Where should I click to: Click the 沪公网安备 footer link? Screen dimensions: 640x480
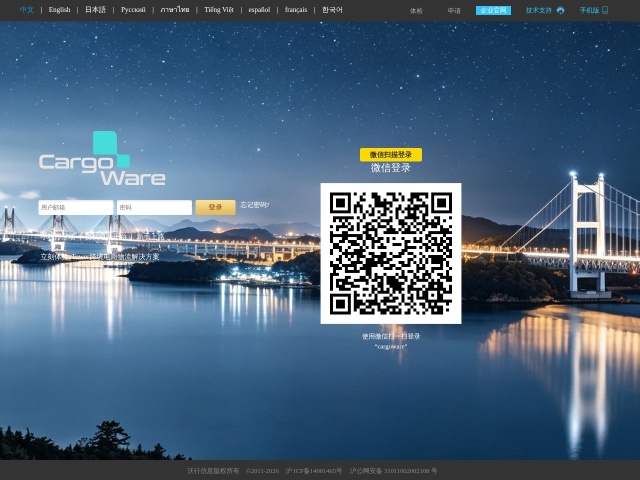point(393,471)
